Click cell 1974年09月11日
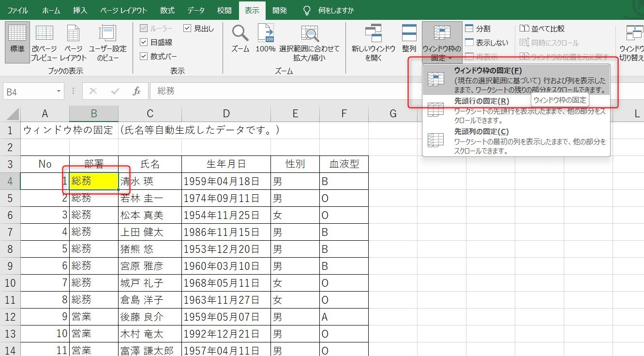Image resolution: width=644 pixels, height=356 pixels. coord(226,198)
